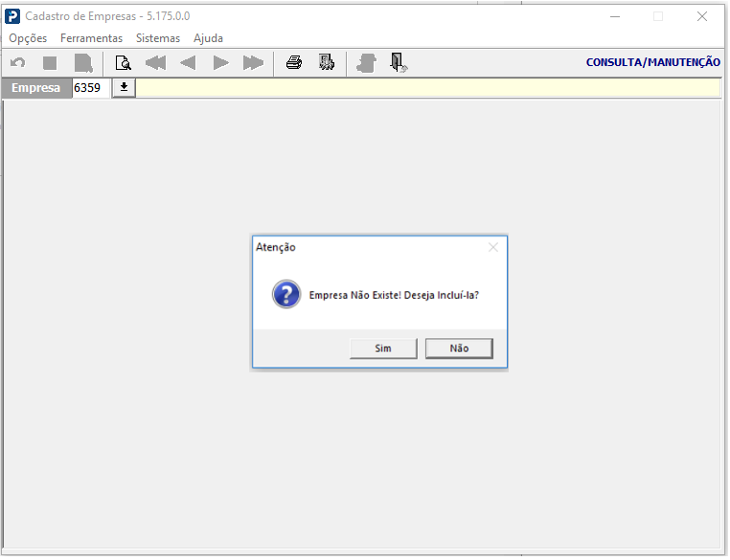The image size is (730, 560).
Task: Close the Atenção dialog with X
Action: [x=493, y=247]
